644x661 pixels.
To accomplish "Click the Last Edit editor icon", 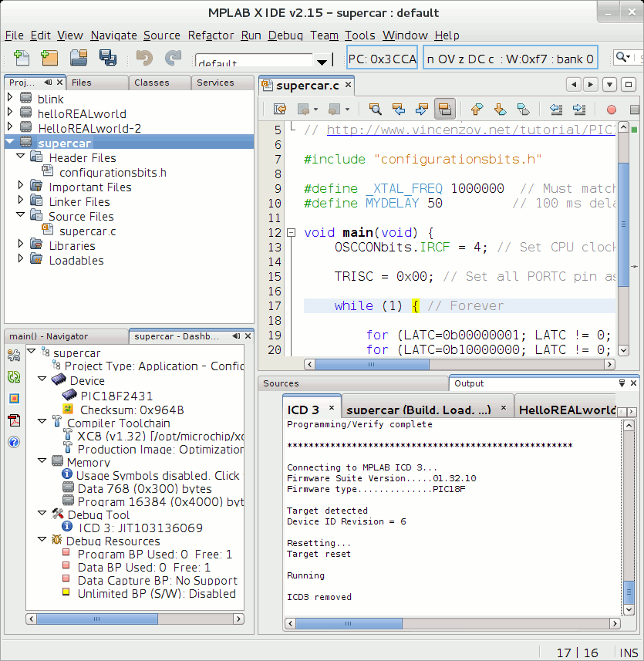I will point(280,110).
